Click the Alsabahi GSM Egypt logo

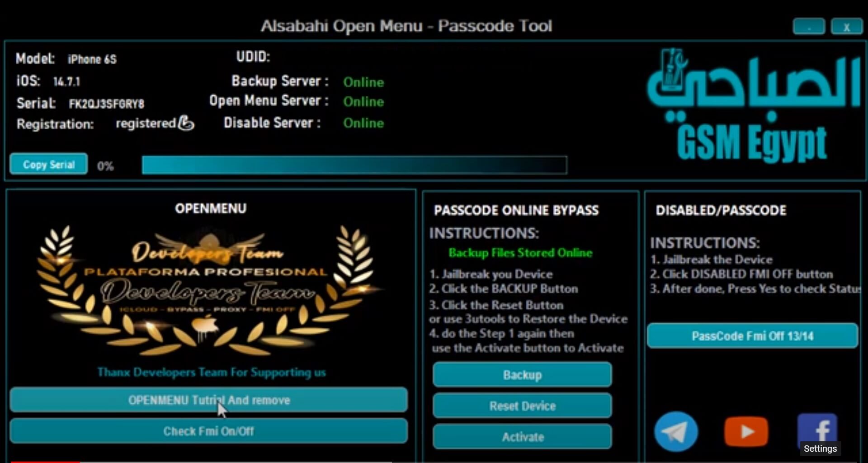point(753,105)
